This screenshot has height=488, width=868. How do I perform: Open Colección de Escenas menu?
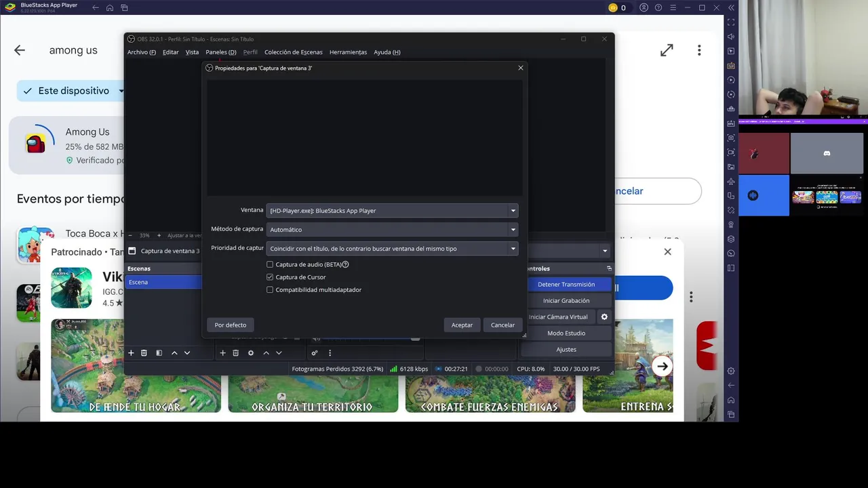tap(293, 52)
